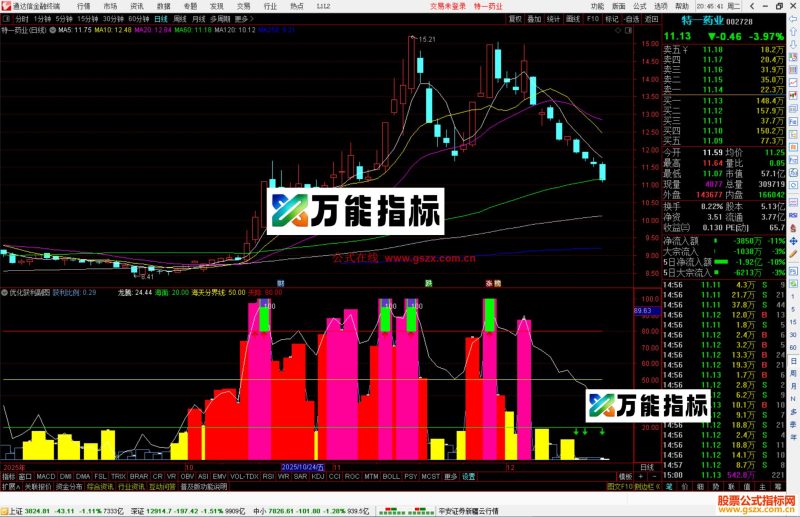Switch to 分时 chart period
The height and width of the screenshot is (517, 800).
[x=22, y=19]
